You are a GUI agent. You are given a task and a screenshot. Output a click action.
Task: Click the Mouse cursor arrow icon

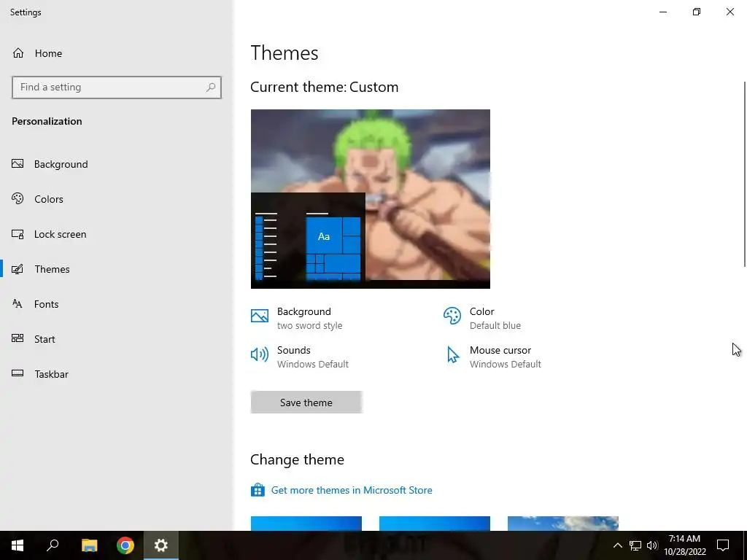[x=452, y=355]
